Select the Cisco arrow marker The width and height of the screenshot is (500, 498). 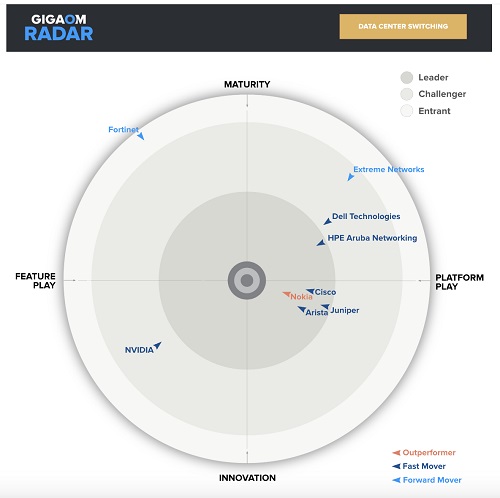pyautogui.click(x=310, y=291)
